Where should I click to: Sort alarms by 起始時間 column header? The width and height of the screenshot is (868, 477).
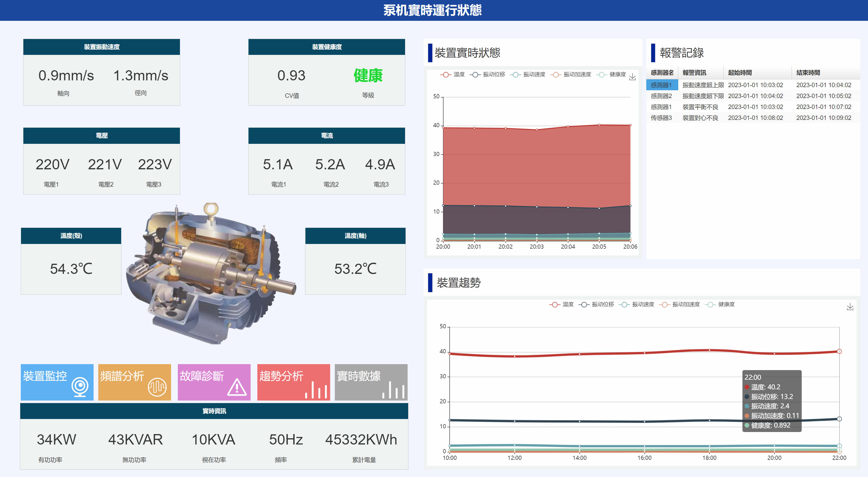coord(740,73)
